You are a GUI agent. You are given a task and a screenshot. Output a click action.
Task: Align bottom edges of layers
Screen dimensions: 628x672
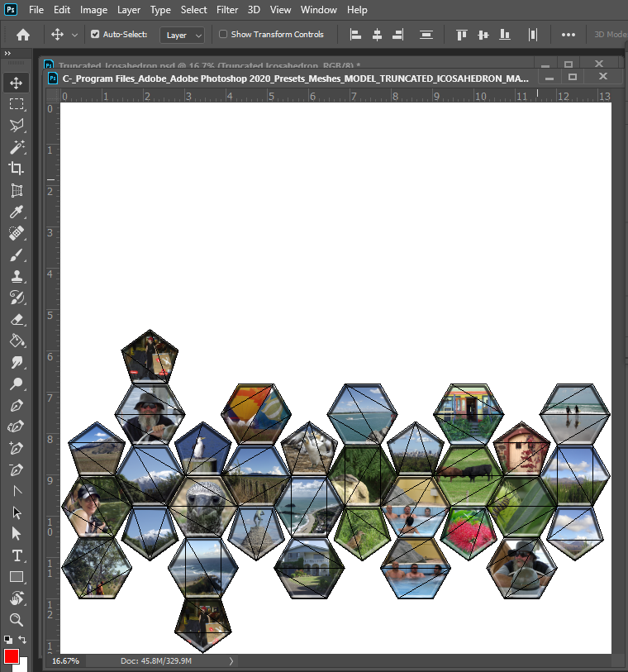point(505,35)
